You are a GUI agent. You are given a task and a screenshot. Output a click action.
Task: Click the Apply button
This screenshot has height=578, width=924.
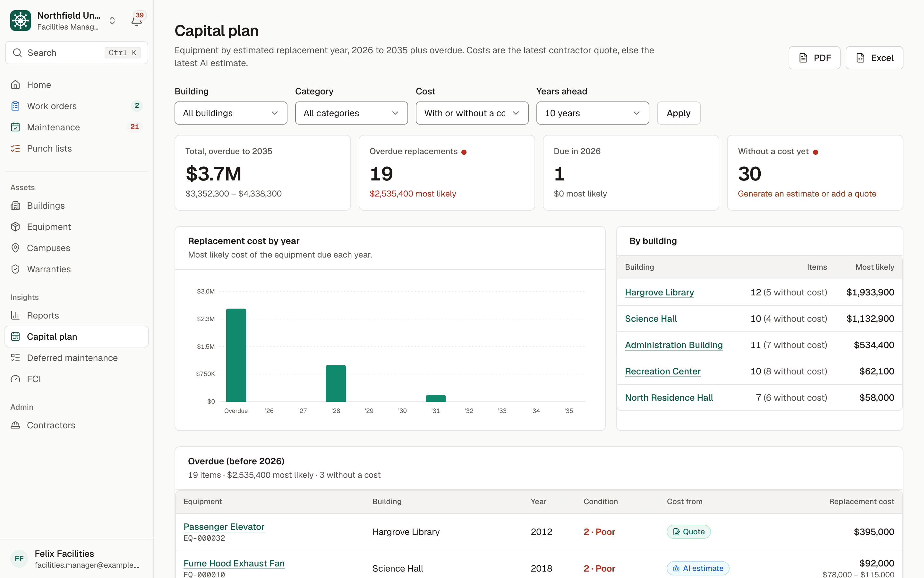(679, 113)
